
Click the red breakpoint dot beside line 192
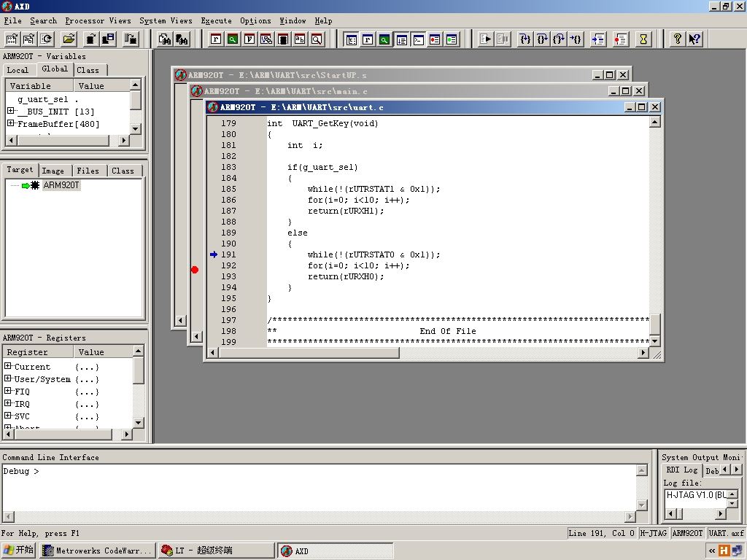(x=194, y=270)
